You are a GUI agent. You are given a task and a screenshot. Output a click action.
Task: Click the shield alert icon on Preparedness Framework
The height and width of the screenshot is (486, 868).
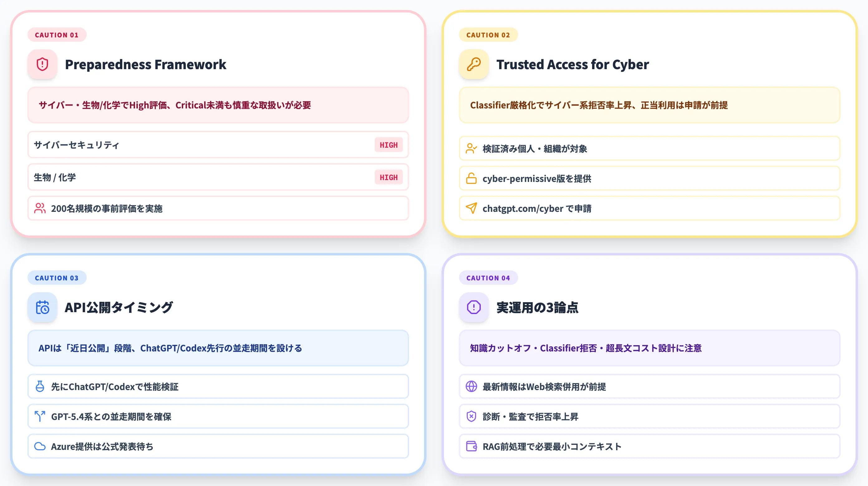(42, 64)
